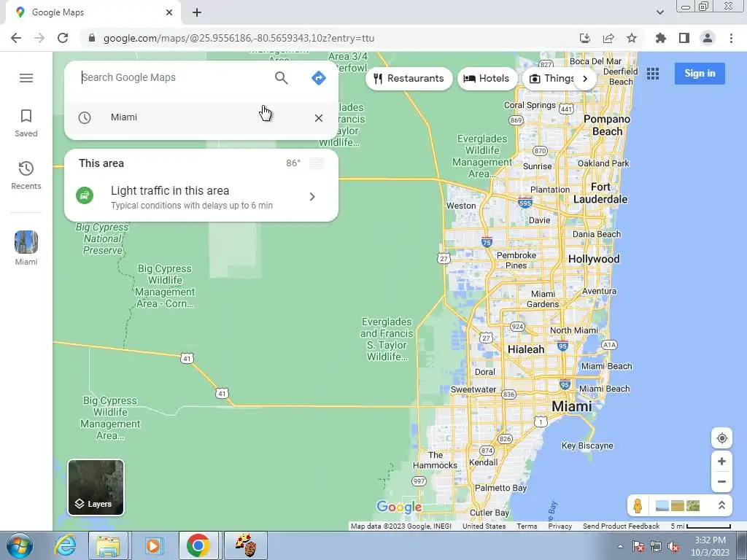This screenshot has height=560, width=747.
Task: Filter map by Restaurants
Action: (409, 79)
